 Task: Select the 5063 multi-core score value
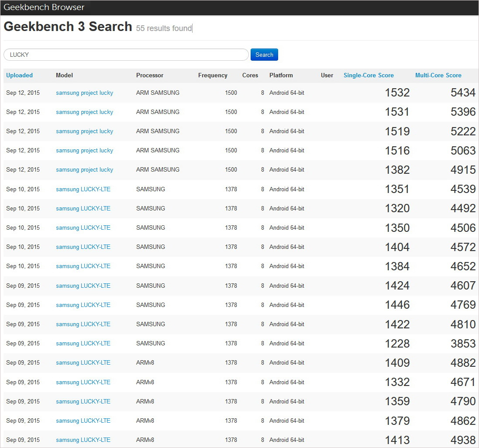tap(463, 151)
